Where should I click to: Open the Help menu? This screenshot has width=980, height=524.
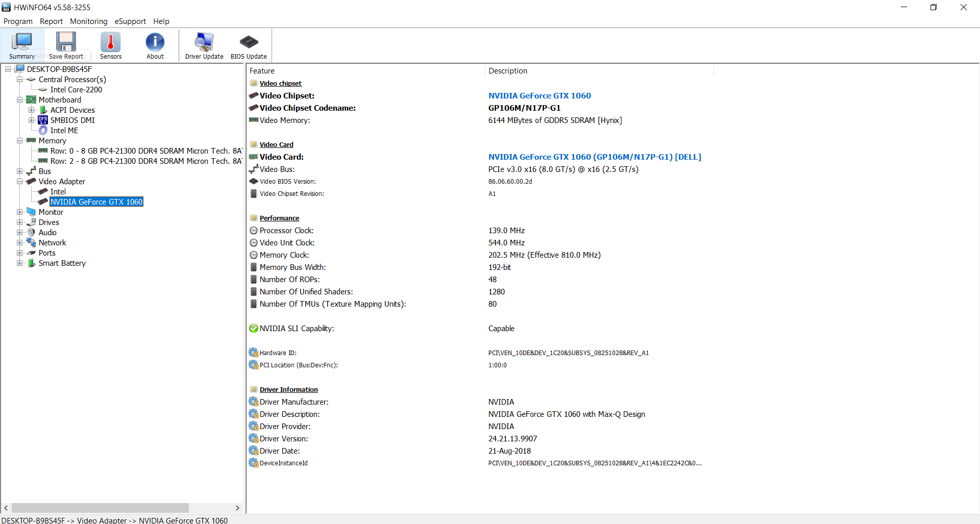click(161, 21)
